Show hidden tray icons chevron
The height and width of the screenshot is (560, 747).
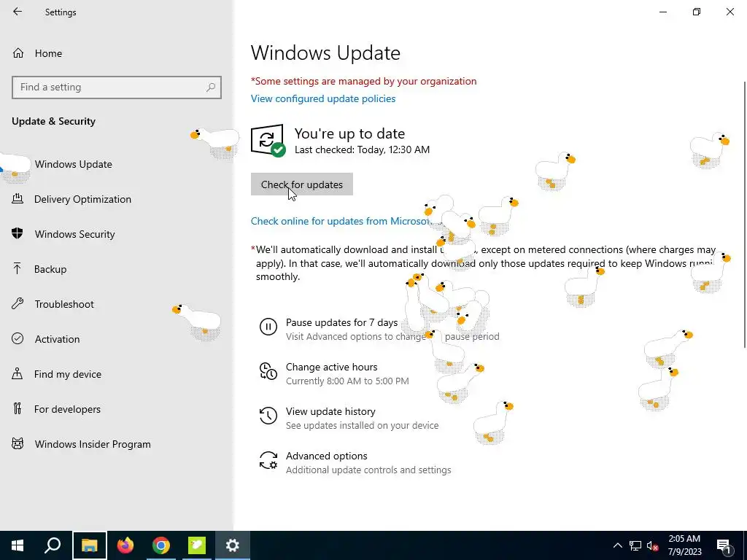click(x=617, y=545)
